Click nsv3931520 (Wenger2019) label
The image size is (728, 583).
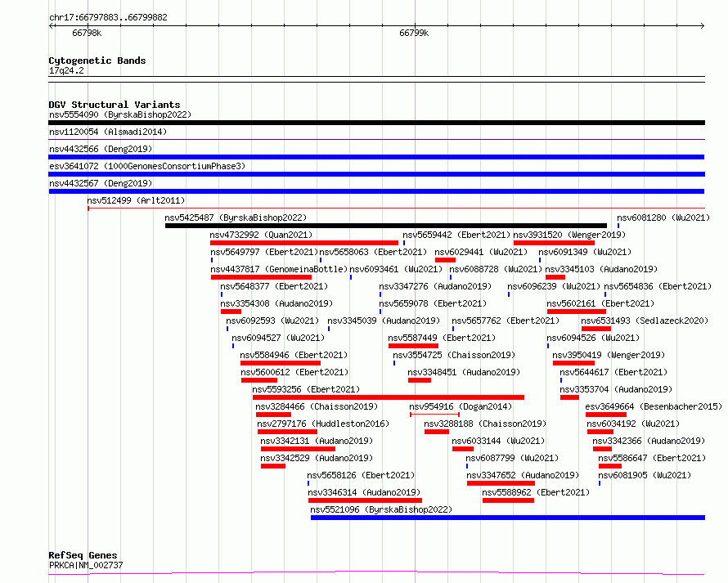point(569,235)
